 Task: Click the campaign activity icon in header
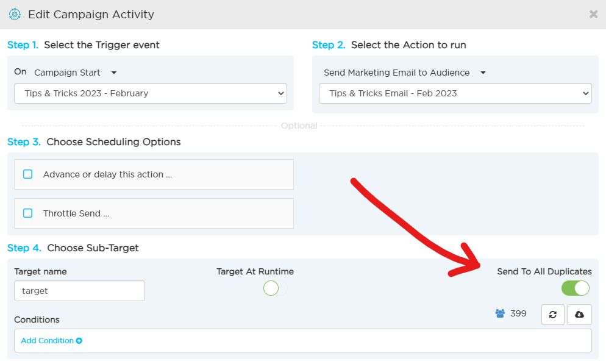pos(15,14)
